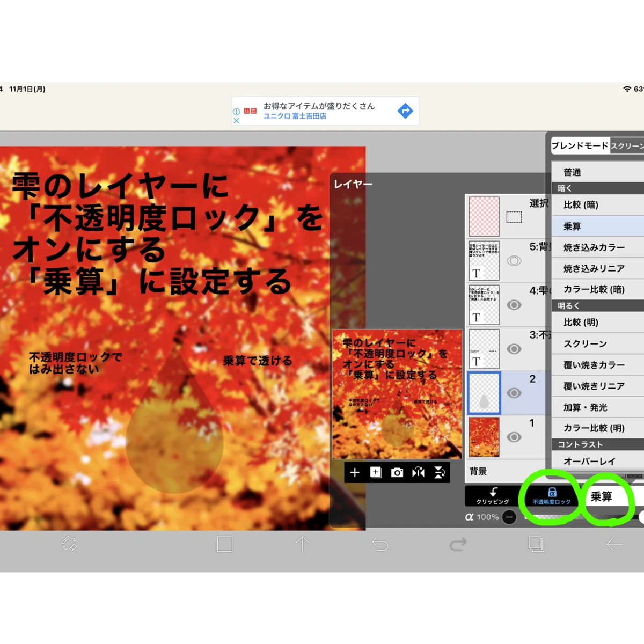Select the layer 1 autumn leaves thumbnail
This screenshot has width=644, height=644.
click(x=484, y=437)
